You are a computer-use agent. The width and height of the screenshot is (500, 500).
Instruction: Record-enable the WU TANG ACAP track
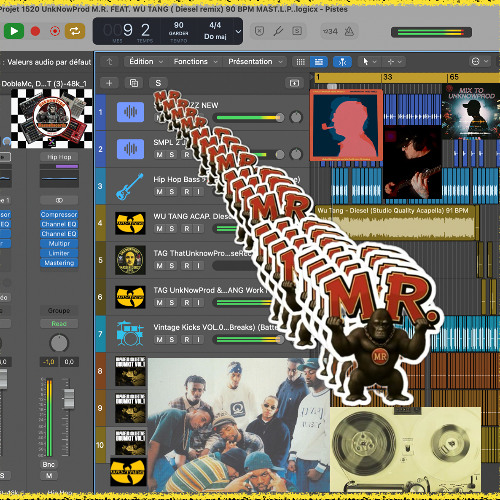187,229
